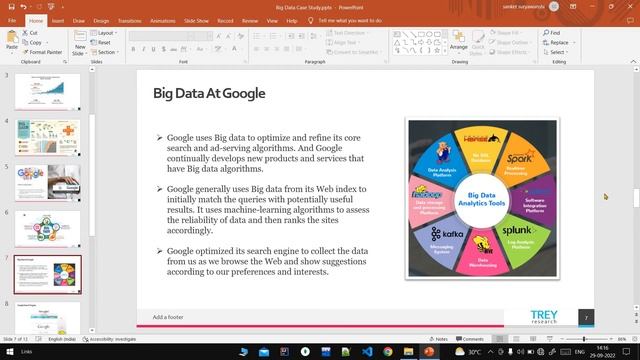This screenshot has width=640, height=360.
Task: Click the Paste icon in the Clipboard group
Action: (12, 37)
